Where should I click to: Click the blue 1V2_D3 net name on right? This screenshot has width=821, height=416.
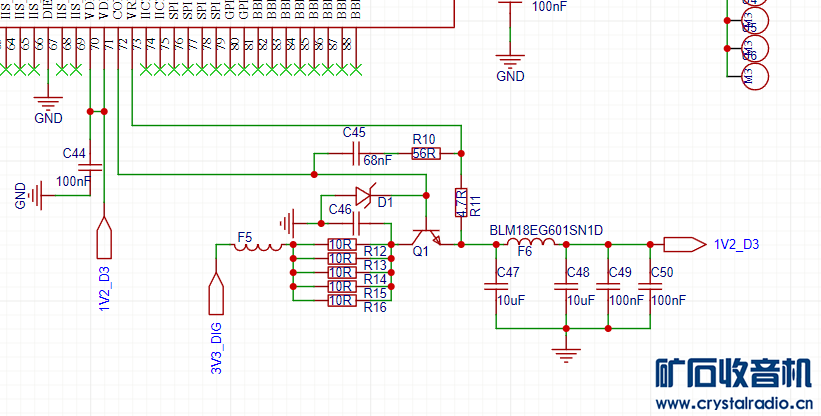point(737,244)
